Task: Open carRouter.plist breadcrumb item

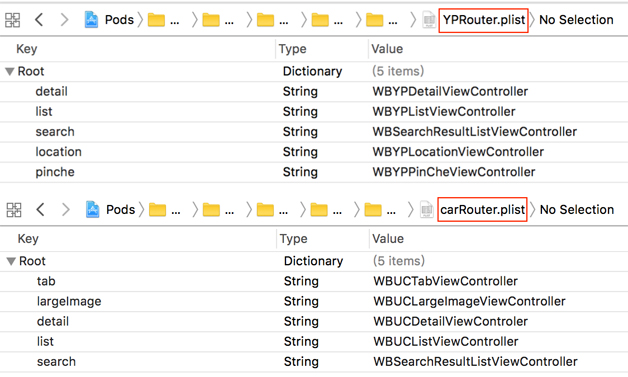Action: tap(482, 210)
